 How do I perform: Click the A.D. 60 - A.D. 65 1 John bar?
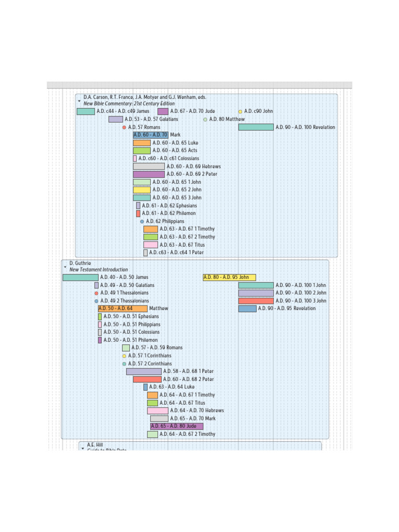pyautogui.click(x=142, y=182)
